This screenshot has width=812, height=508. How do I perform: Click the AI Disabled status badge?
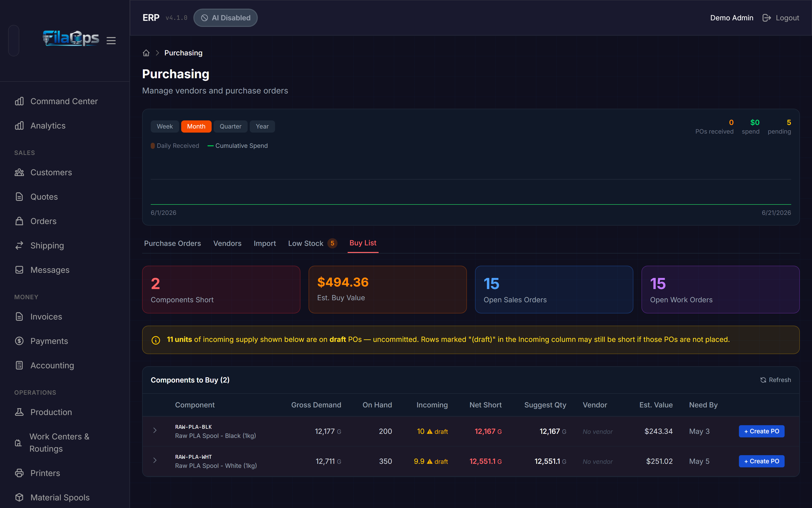pyautogui.click(x=226, y=18)
